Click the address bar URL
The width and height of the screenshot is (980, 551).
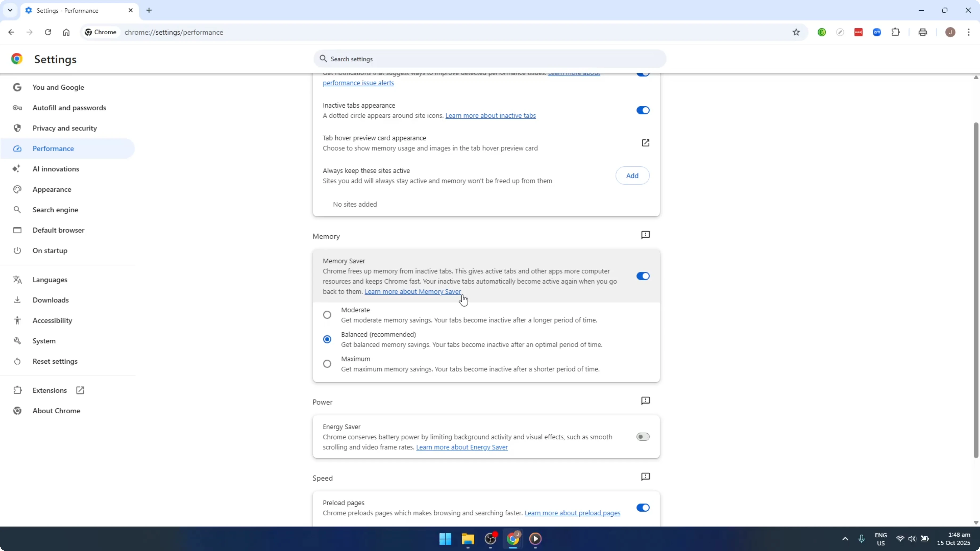(174, 32)
